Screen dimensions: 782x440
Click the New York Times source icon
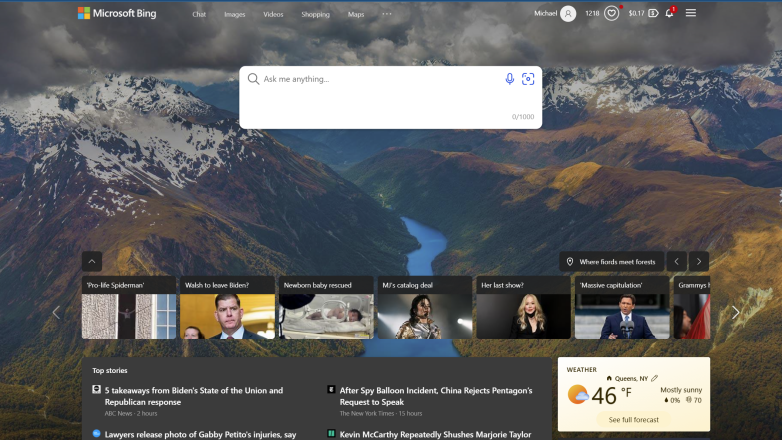(331, 390)
